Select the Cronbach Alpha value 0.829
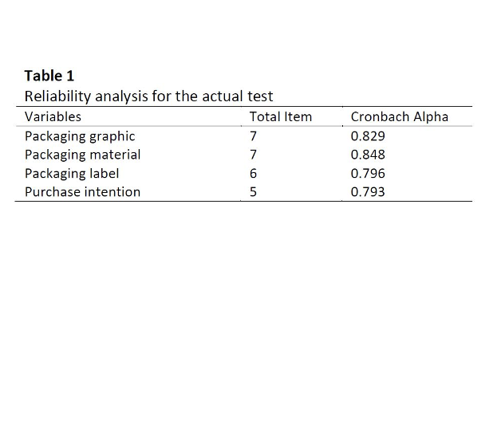This screenshot has height=448, width=501. coord(368,136)
